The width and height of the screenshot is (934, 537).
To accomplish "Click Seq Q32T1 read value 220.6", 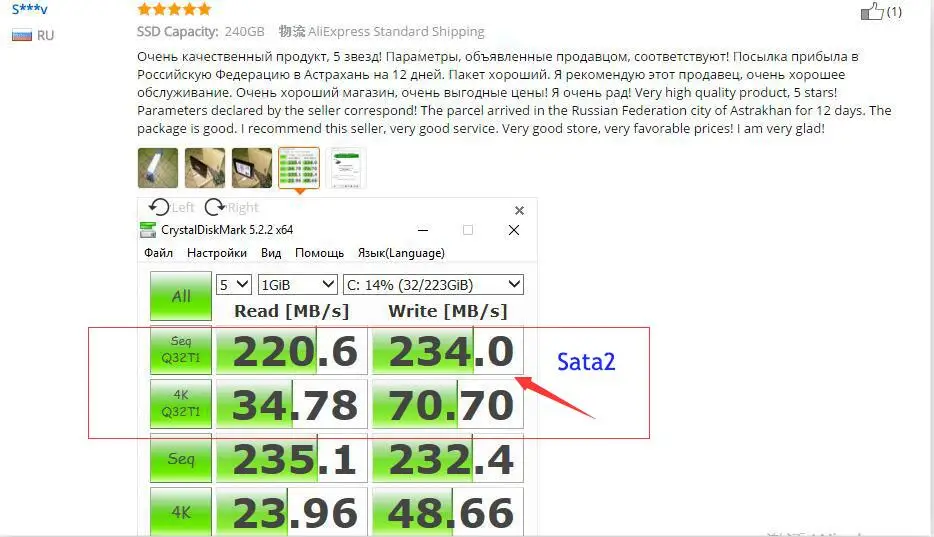I will click(292, 351).
